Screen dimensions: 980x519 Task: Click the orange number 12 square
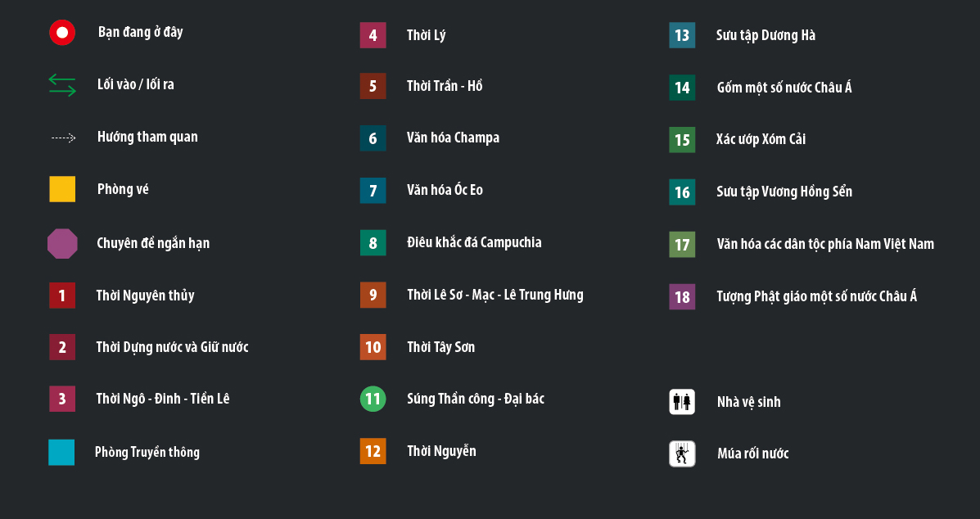tap(373, 451)
